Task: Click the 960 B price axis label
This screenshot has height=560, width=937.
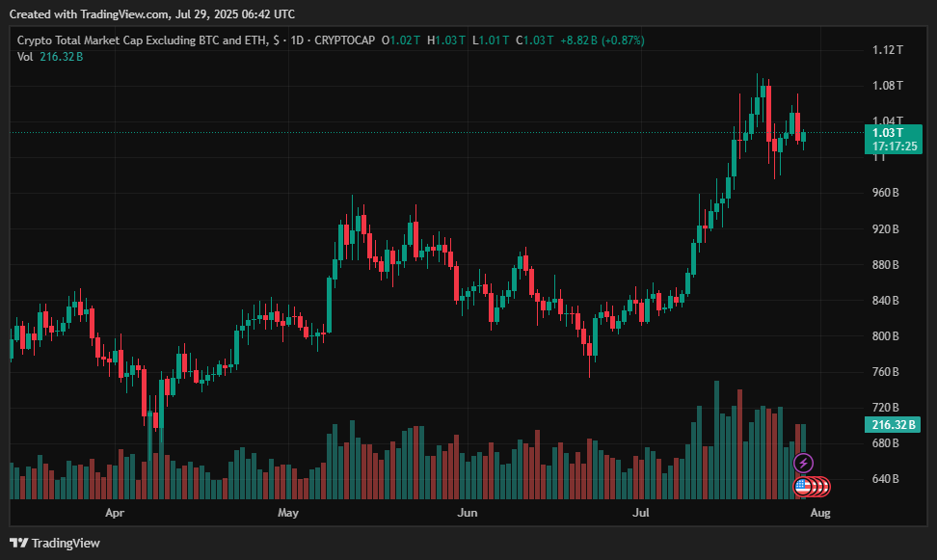Action: click(x=885, y=193)
